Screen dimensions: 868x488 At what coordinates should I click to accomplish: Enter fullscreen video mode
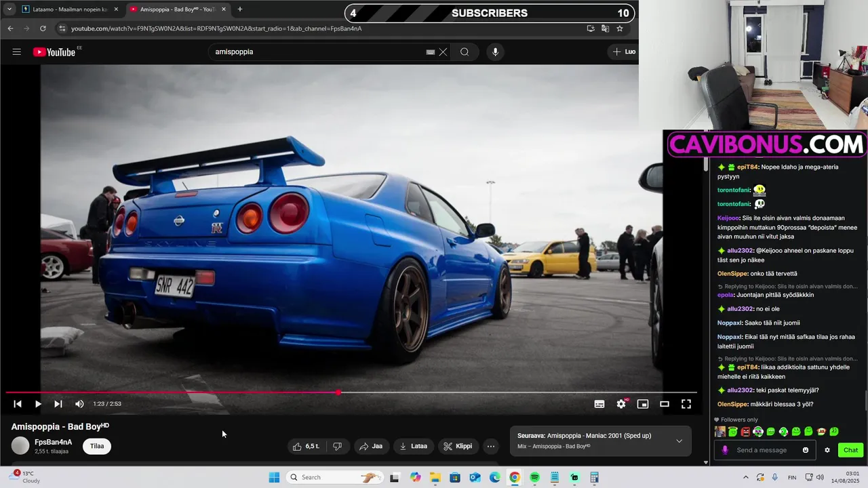686,404
